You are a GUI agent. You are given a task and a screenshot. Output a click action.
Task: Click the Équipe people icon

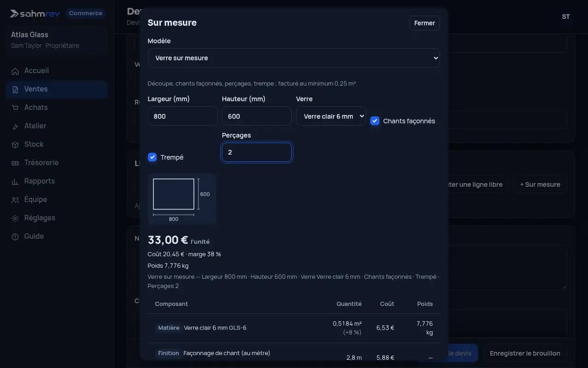15,200
